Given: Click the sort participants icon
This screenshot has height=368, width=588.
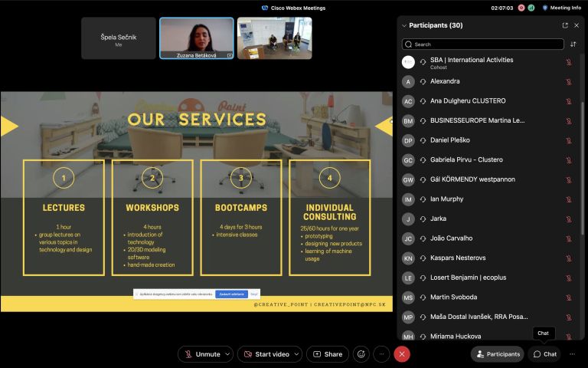Looking at the screenshot, I should [x=573, y=44].
